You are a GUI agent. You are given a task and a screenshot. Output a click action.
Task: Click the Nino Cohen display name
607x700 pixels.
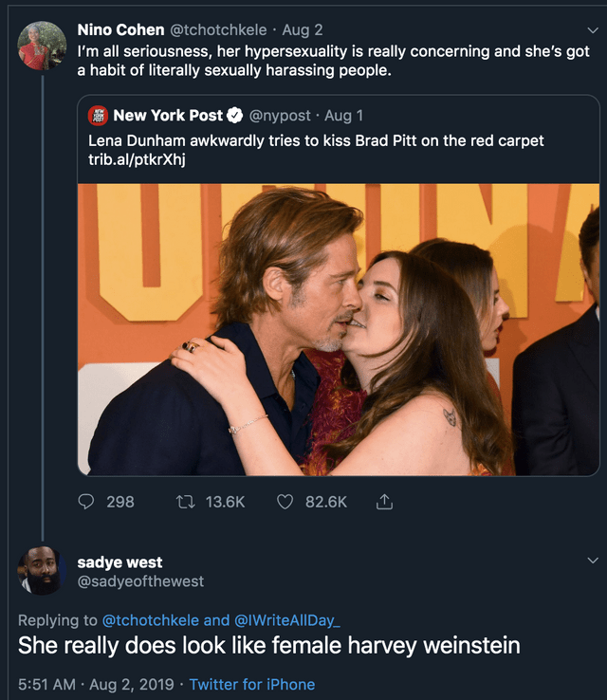coord(120,30)
